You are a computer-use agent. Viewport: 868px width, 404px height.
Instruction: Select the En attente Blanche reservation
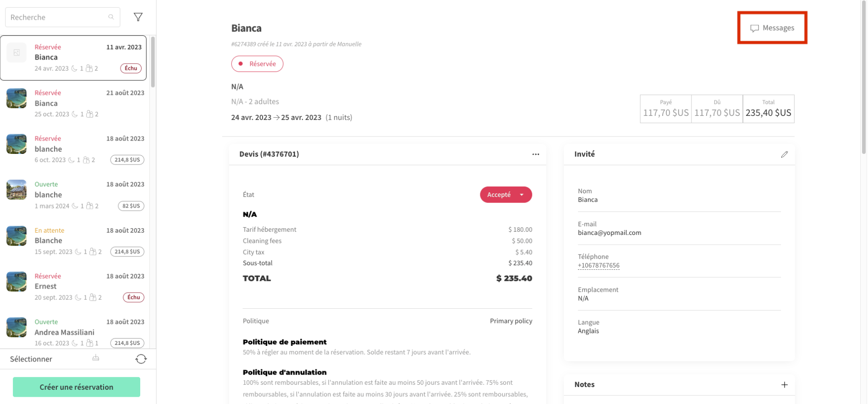pyautogui.click(x=73, y=240)
